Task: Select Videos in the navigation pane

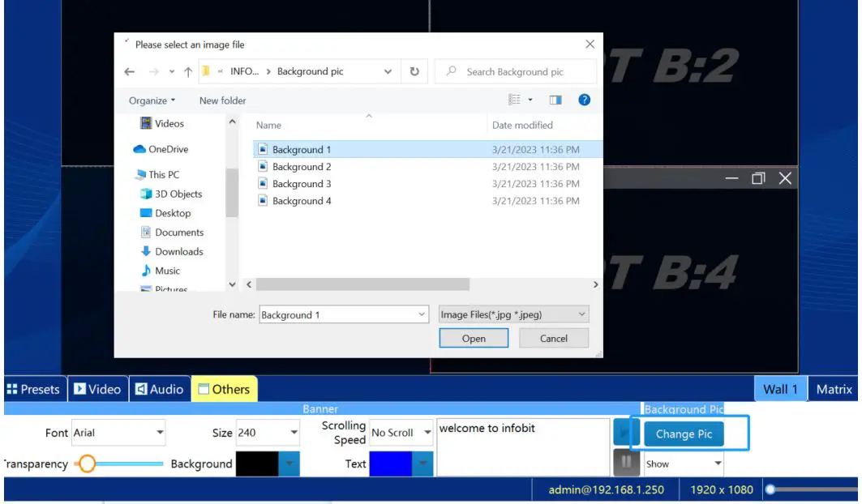Action: [x=162, y=124]
